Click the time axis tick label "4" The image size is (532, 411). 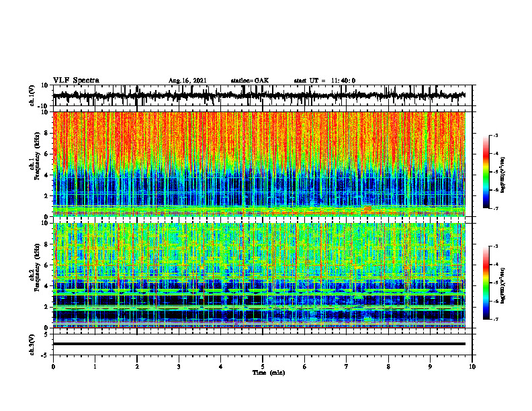click(x=221, y=367)
